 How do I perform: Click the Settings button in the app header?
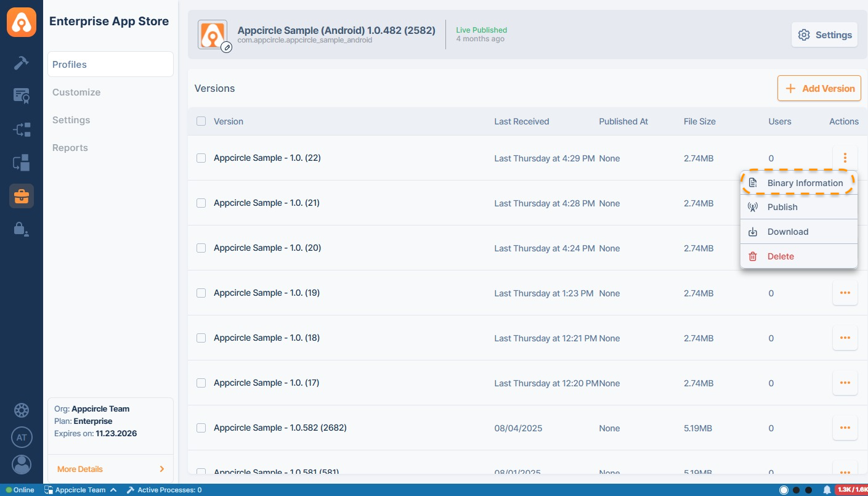[x=824, y=35]
